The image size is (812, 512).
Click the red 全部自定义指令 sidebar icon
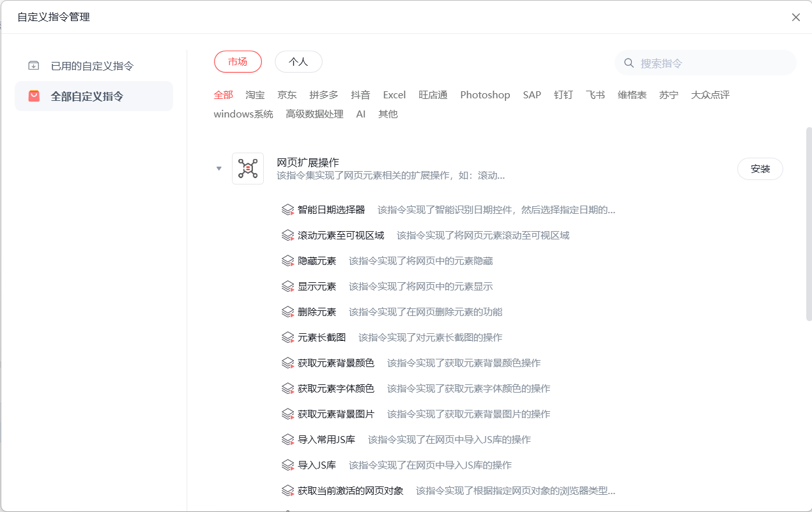(x=34, y=96)
